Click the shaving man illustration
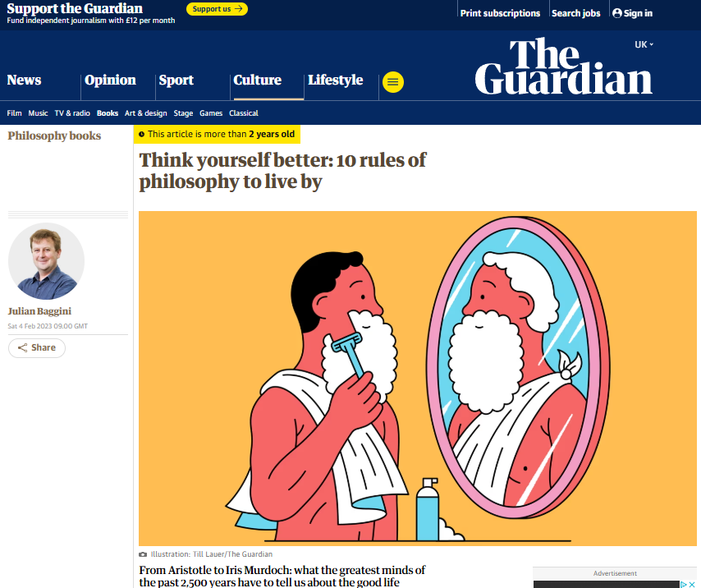The image size is (701, 588). 418,379
